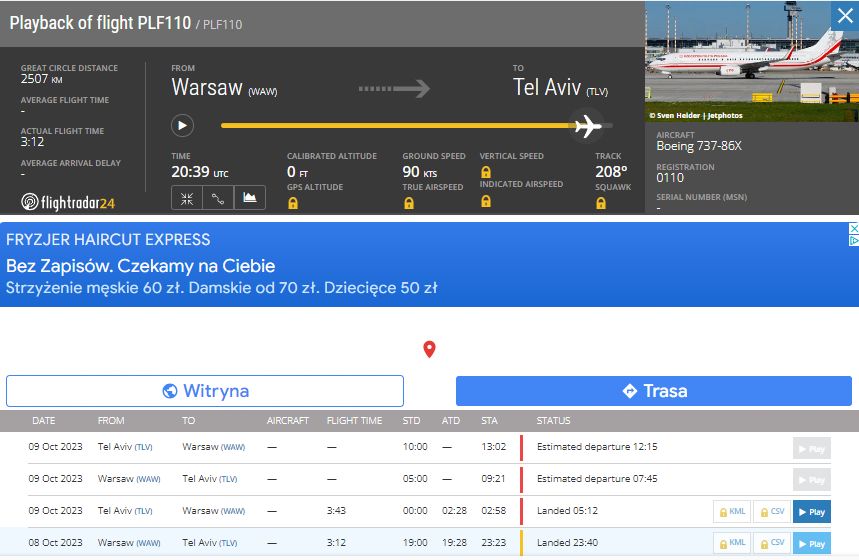
Task: Click the 2507 KM distance value
Action: click(x=42, y=79)
